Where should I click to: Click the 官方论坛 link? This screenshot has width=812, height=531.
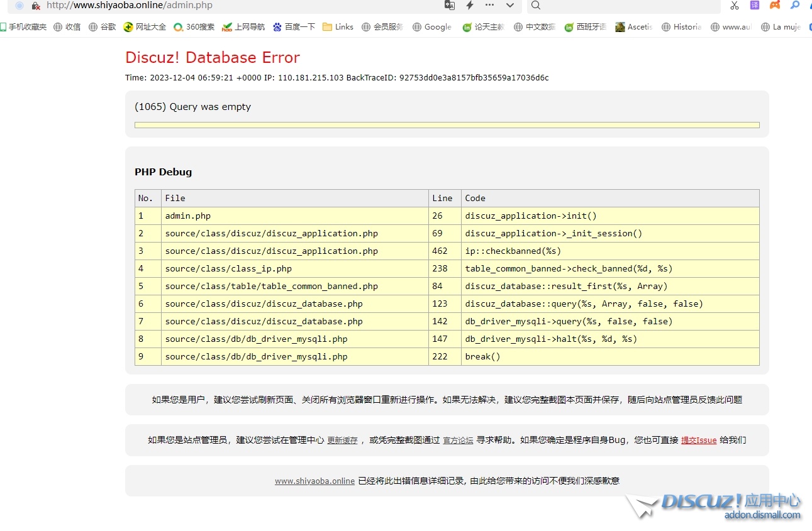458,441
